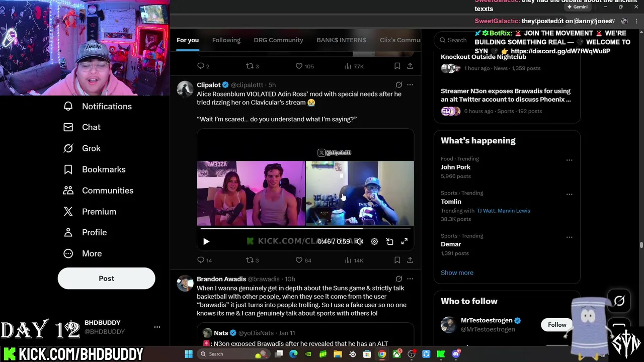Open Grok explain on Clipalot post
Screen dimensions: 644x362
click(x=398, y=85)
